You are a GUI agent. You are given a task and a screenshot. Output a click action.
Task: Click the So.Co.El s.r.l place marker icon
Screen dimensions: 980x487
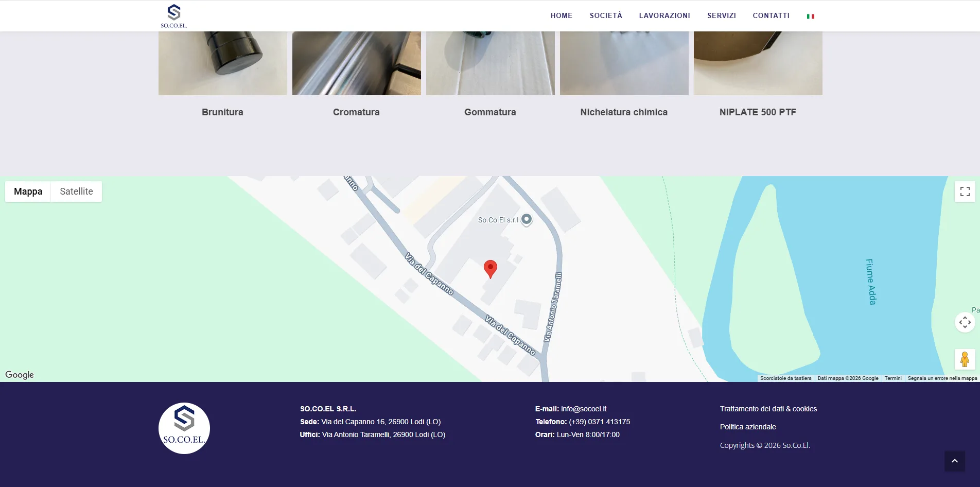coord(527,220)
